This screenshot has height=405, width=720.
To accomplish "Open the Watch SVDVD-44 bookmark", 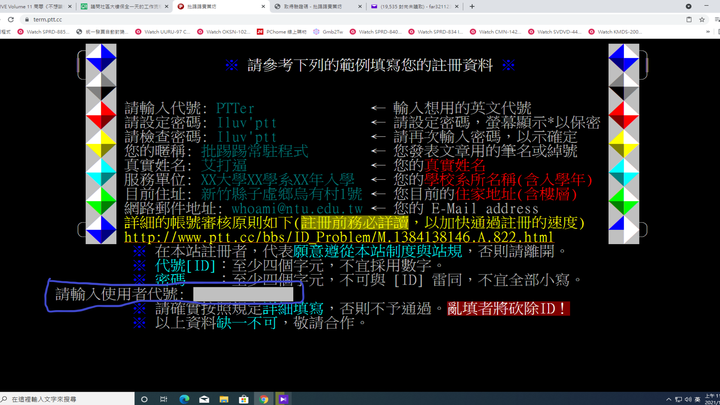I will tap(554, 32).
